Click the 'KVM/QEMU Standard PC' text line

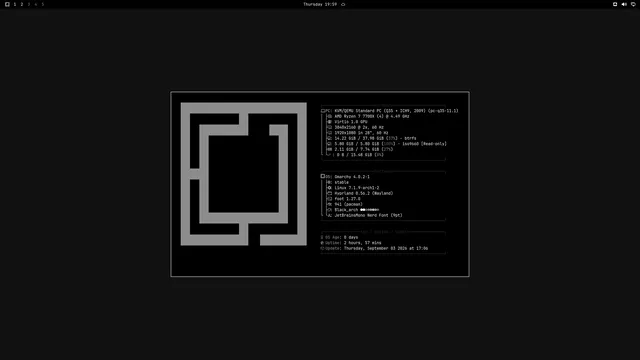point(396,111)
